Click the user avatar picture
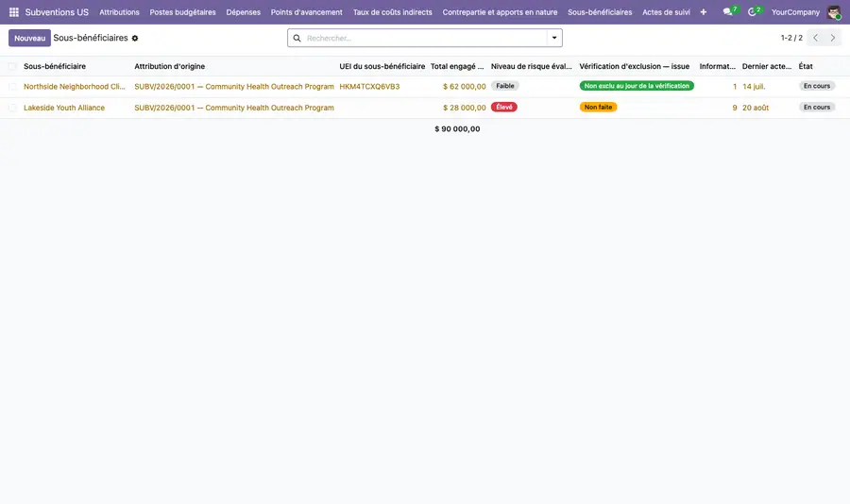Viewport: 850px width, 504px height. (x=834, y=12)
